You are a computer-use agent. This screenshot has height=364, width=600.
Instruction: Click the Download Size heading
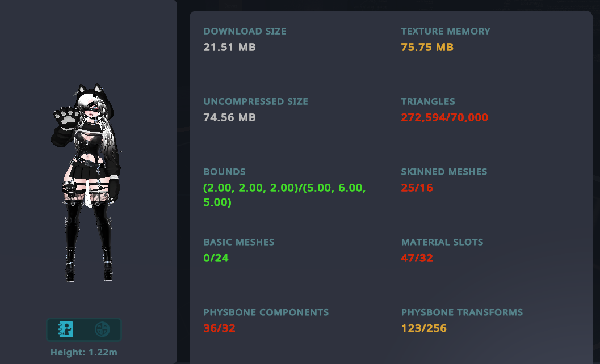[x=245, y=32]
